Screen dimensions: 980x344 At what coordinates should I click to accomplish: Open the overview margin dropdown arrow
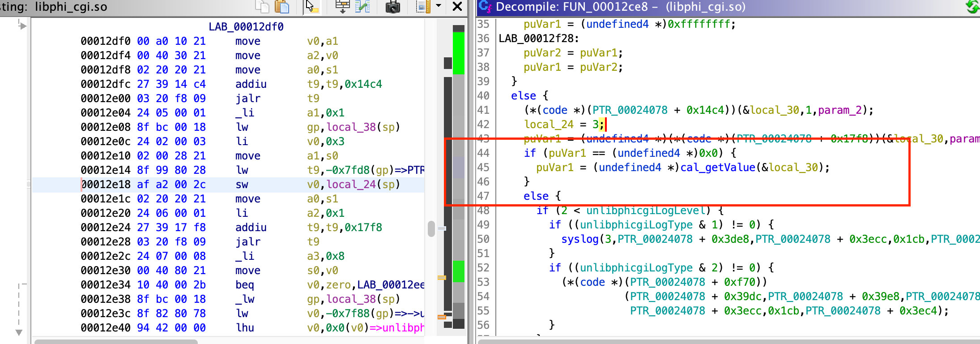coord(439,6)
